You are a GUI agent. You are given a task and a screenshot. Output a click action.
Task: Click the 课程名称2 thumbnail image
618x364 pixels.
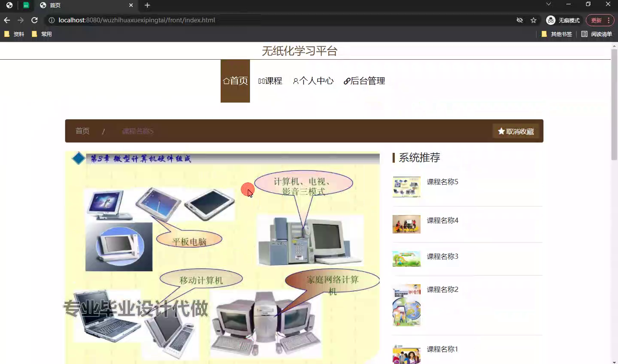point(406,305)
